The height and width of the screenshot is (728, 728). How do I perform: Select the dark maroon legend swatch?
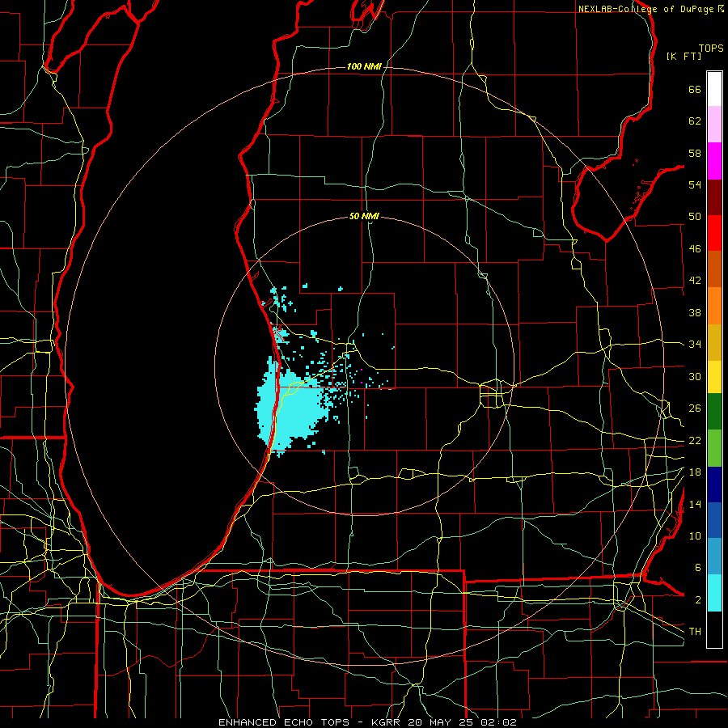click(714, 197)
